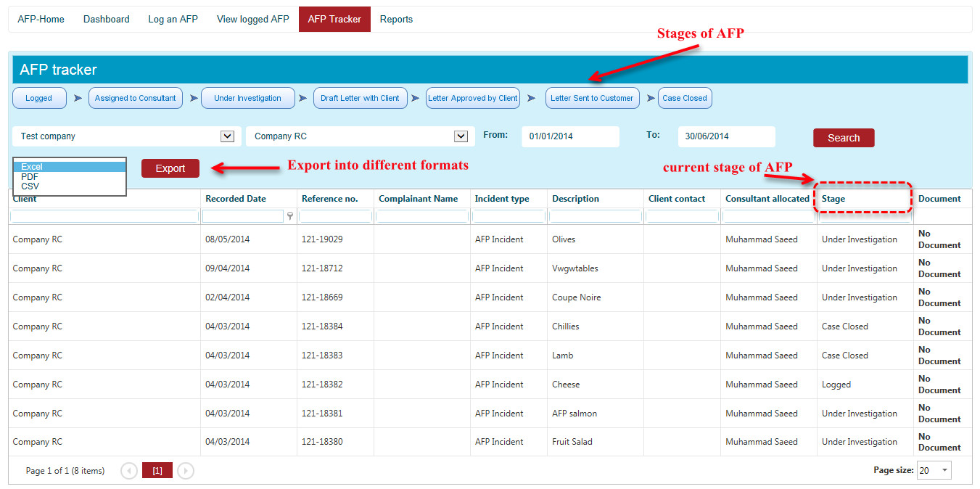Click the Case Closed stage button

pyautogui.click(x=684, y=98)
